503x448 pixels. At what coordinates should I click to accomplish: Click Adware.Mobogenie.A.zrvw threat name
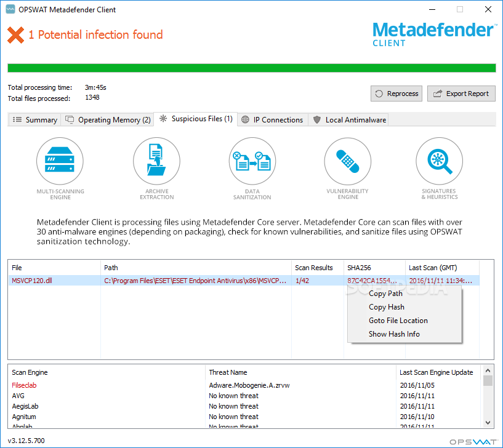[249, 385]
